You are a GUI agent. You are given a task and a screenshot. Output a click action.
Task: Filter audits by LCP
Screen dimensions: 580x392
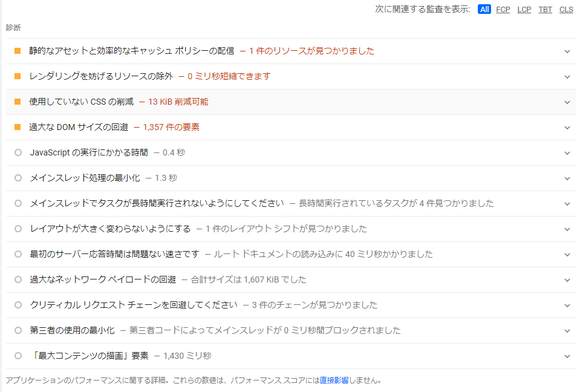[524, 9]
